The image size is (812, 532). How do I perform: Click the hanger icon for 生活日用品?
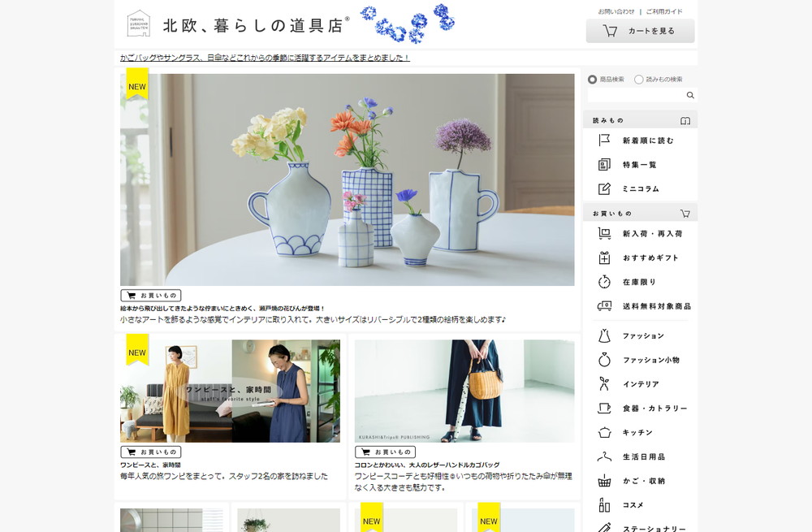click(604, 456)
